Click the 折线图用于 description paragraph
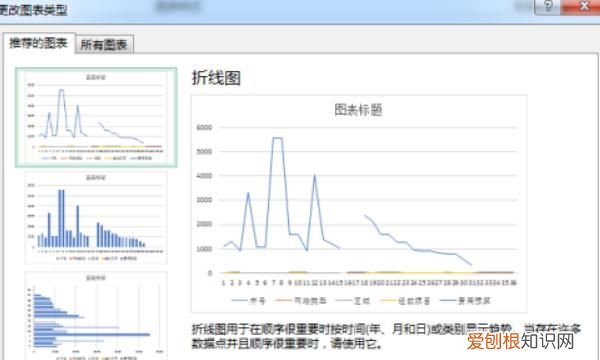Image resolution: width=600 pixels, height=360 pixels. [x=386, y=336]
